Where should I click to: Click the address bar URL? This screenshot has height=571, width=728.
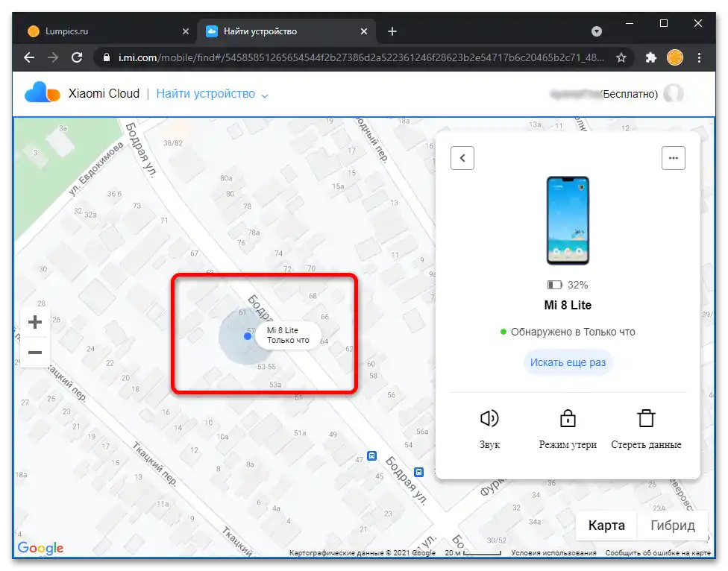pyautogui.click(x=361, y=57)
